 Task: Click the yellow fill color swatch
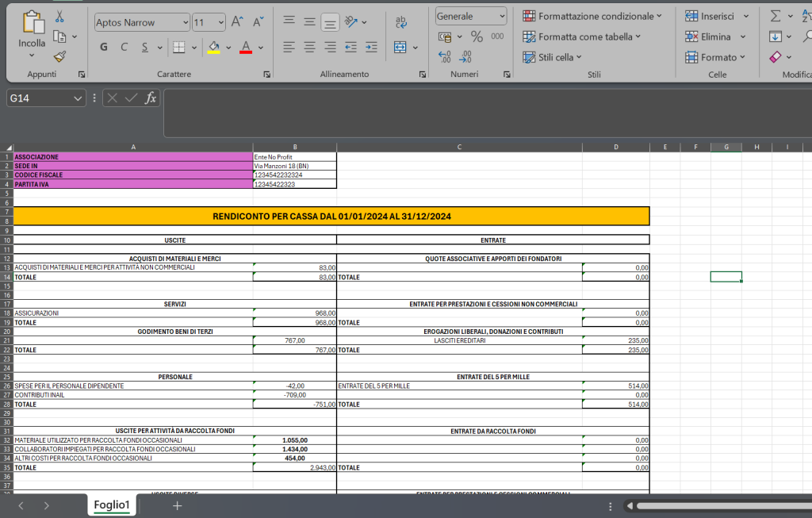tap(213, 48)
